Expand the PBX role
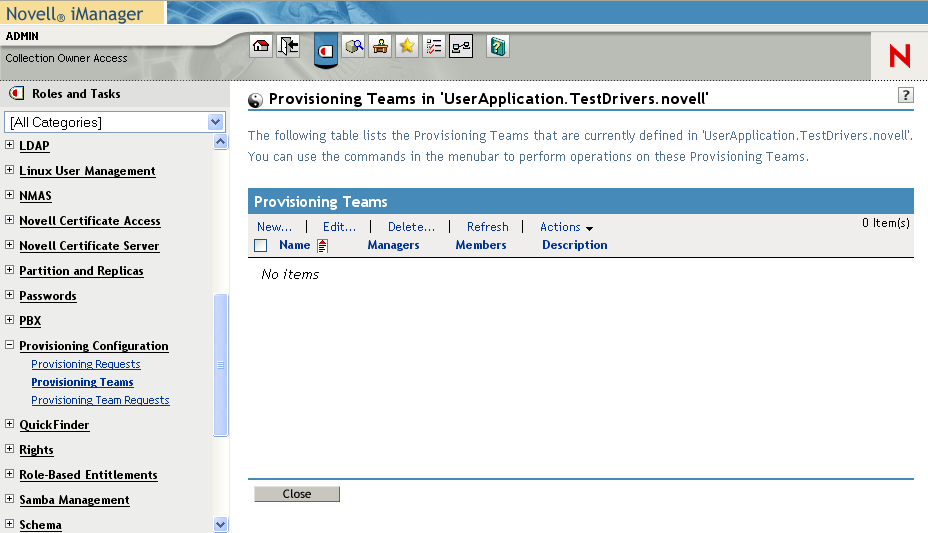The height and width of the screenshot is (533, 928). (x=9, y=319)
